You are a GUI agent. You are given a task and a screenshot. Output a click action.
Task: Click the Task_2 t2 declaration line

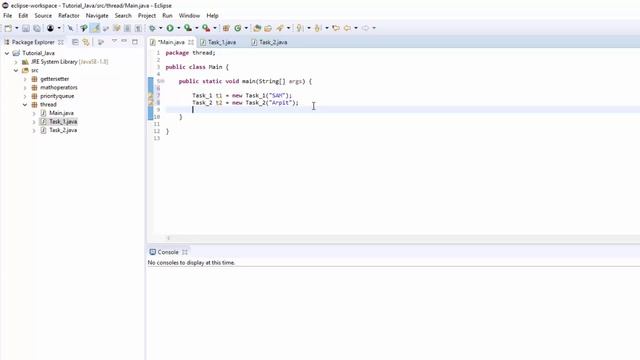pyautogui.click(x=245, y=102)
